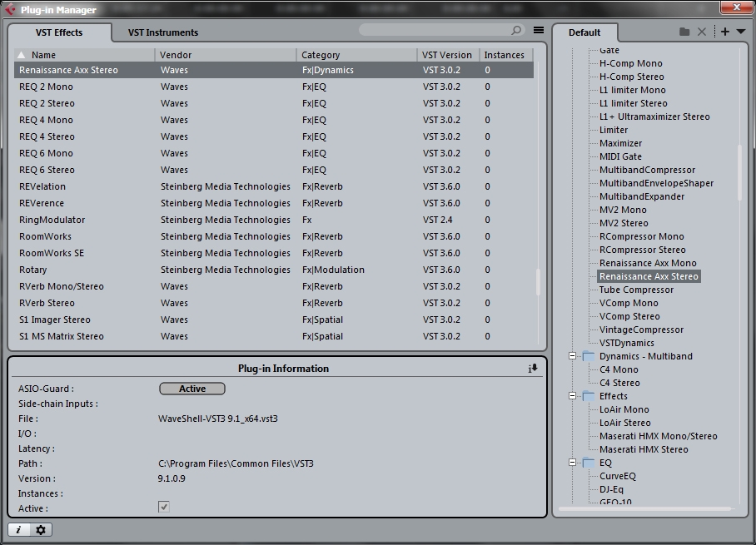Click the plug-in information export icon
Image resolution: width=756 pixels, height=545 pixels.
coord(532,369)
